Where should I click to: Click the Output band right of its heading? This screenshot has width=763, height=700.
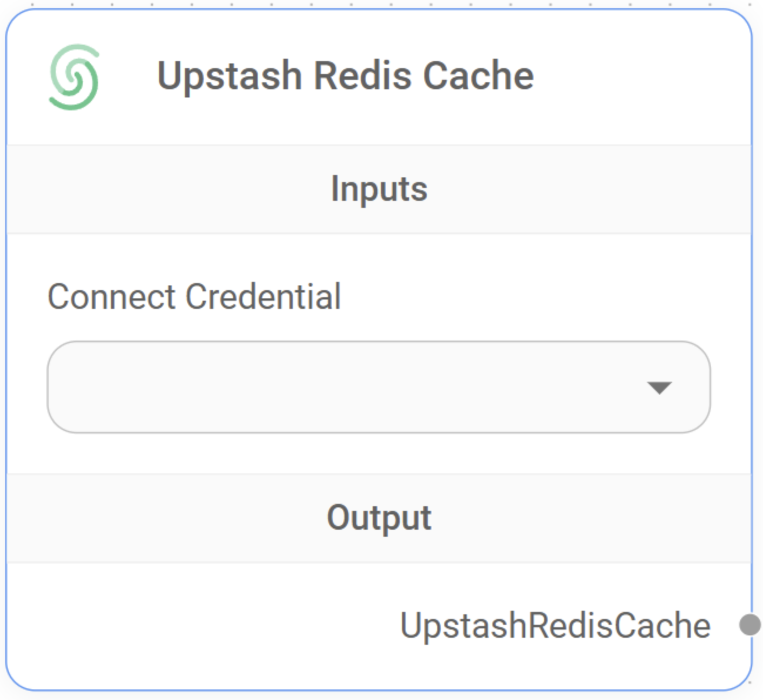[592, 518]
